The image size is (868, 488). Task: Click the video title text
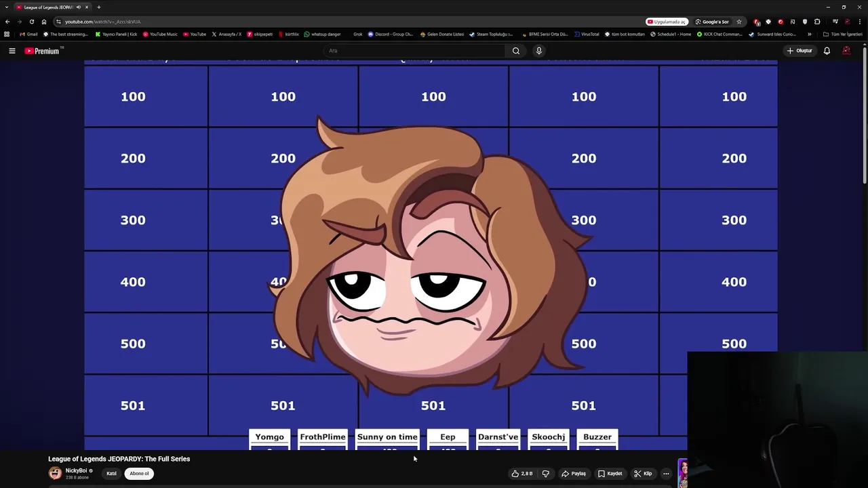(119, 459)
